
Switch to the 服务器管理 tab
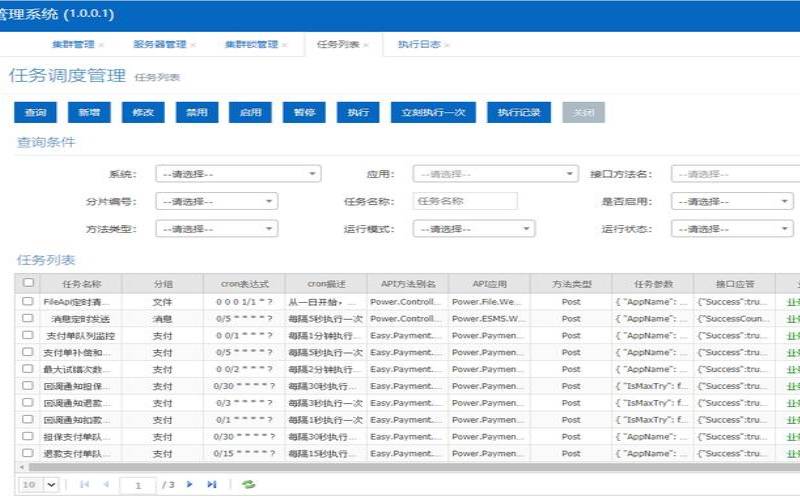pos(160,45)
